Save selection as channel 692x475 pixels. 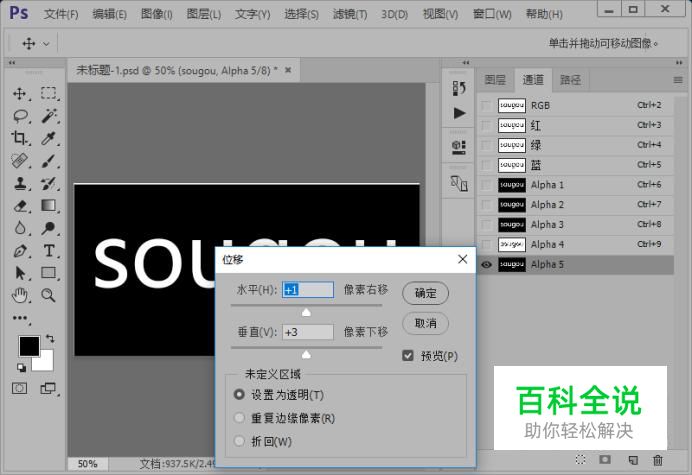pyautogui.click(x=605, y=460)
